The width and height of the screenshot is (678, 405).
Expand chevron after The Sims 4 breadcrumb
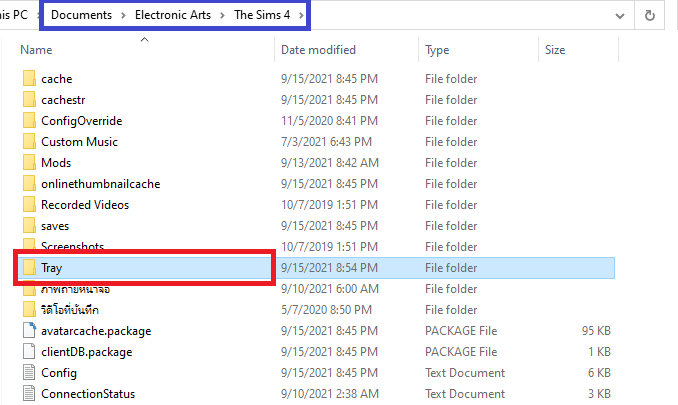(301, 15)
